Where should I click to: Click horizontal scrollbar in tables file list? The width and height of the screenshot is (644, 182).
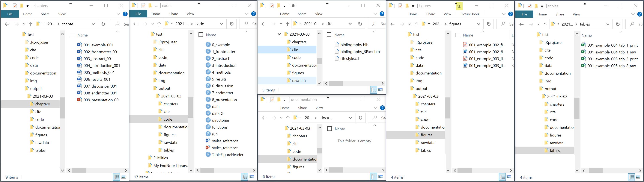(596, 171)
